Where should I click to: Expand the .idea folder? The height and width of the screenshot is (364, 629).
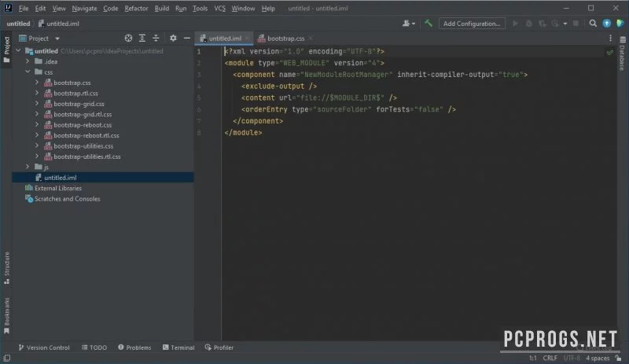[28, 61]
